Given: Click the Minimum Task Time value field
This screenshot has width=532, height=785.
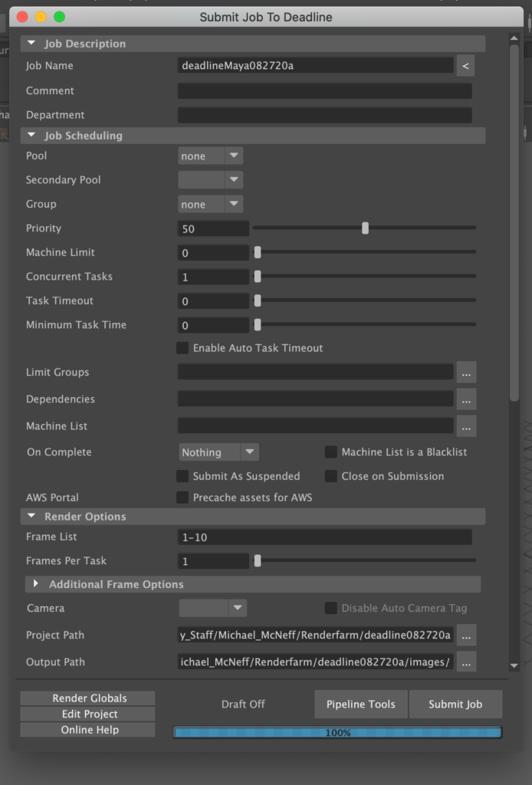Looking at the screenshot, I should [214, 325].
